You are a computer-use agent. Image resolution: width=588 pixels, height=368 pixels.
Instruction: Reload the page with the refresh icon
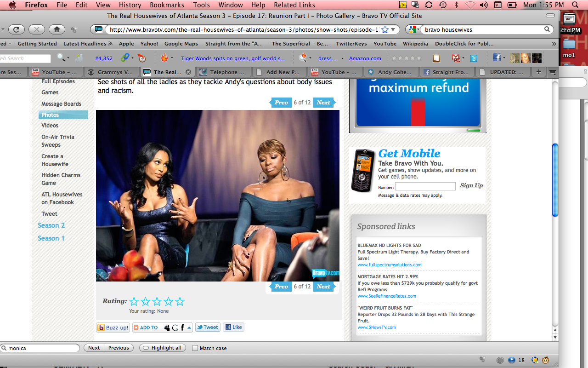click(x=16, y=29)
